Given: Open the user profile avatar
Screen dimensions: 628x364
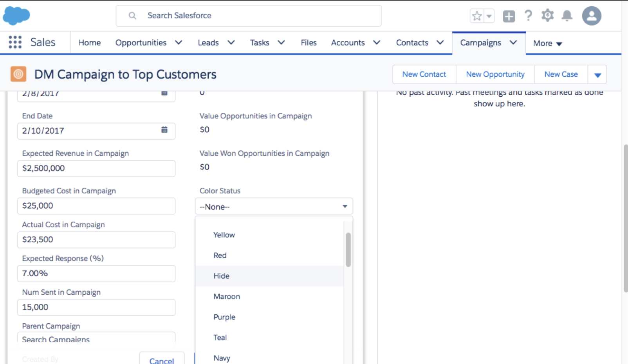Looking at the screenshot, I should point(591,16).
